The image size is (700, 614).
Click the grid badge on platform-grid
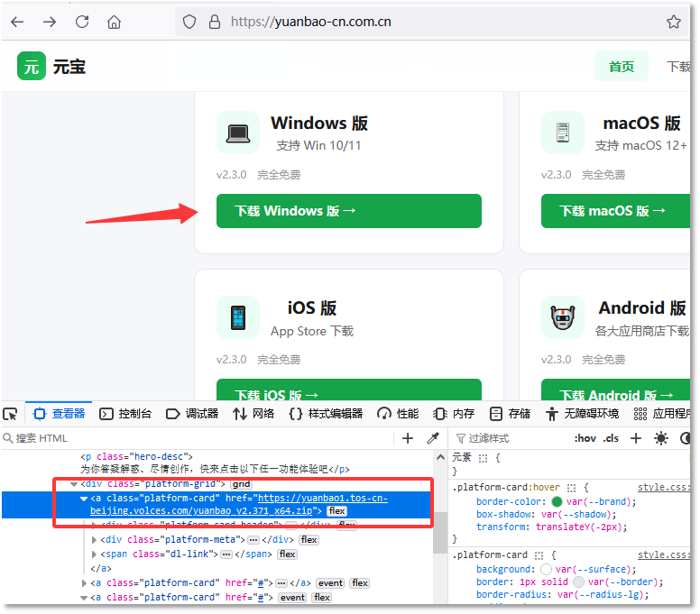(x=242, y=484)
